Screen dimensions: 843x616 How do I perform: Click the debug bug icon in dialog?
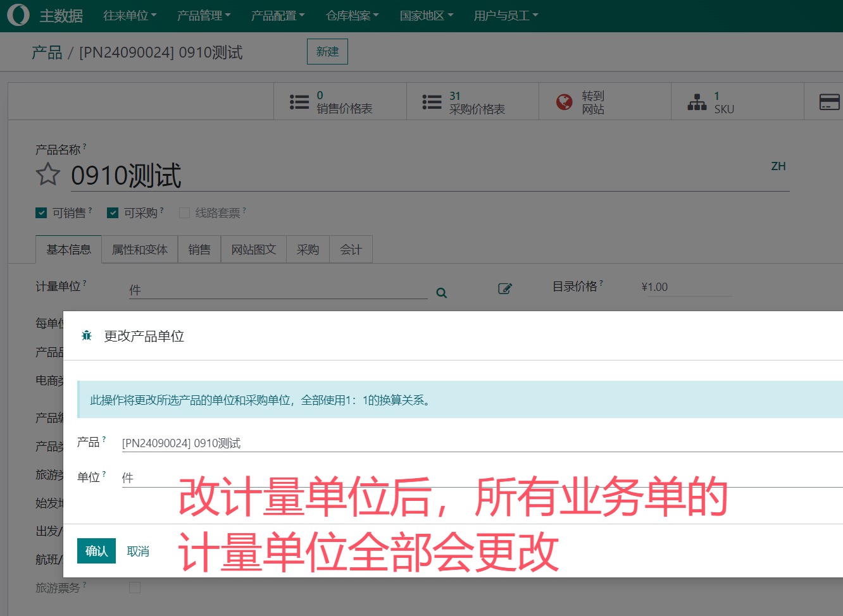click(x=87, y=336)
